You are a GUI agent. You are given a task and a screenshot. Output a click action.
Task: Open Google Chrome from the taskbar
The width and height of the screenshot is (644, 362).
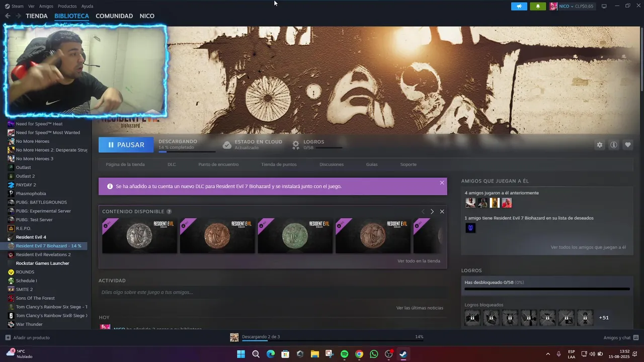pyautogui.click(x=359, y=354)
